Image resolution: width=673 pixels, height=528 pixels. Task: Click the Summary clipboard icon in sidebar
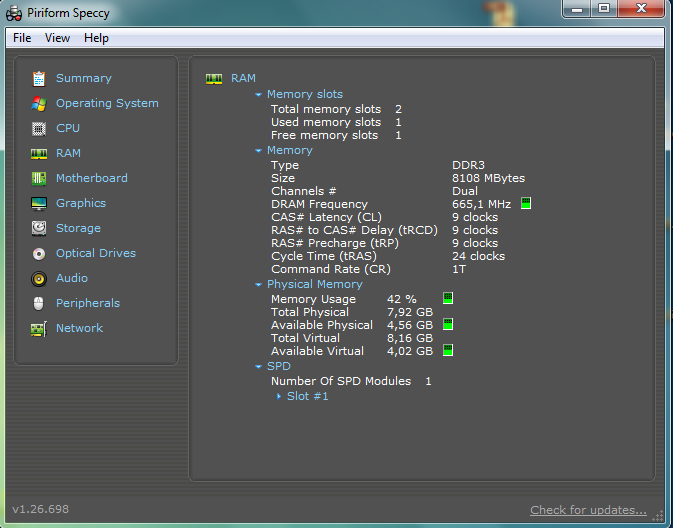pos(39,78)
